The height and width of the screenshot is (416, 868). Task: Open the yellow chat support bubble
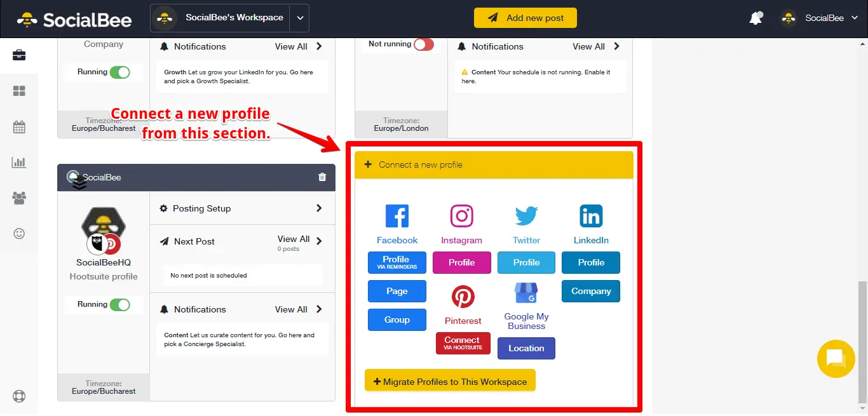click(x=836, y=359)
